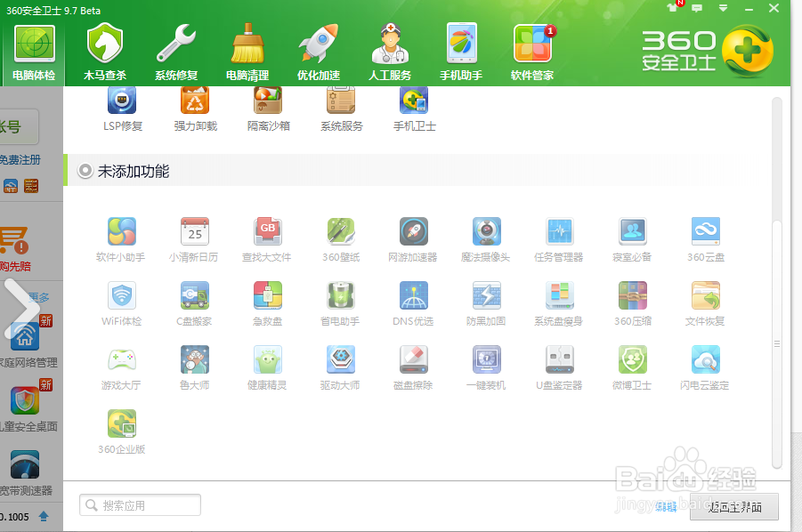Switch to the 电脑体检 tab
The width and height of the screenshot is (802, 532).
pyautogui.click(x=34, y=53)
